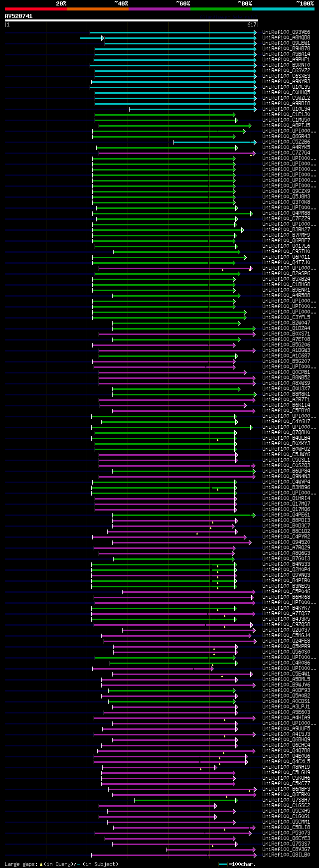
Task: Select the UniRef100_C5E4W1 label
Action: (x=286, y=674)
